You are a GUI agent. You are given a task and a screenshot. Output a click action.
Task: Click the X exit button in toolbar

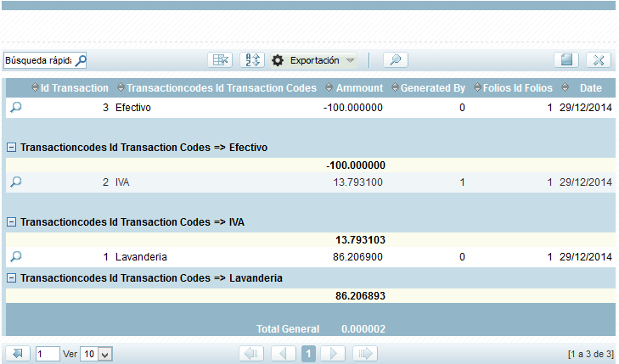pos(599,60)
